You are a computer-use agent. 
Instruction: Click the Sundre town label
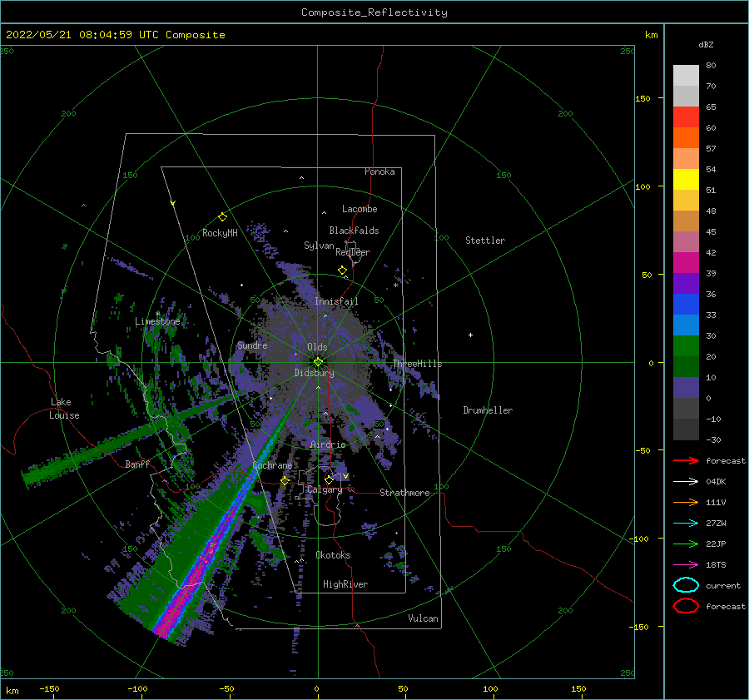[x=252, y=345]
